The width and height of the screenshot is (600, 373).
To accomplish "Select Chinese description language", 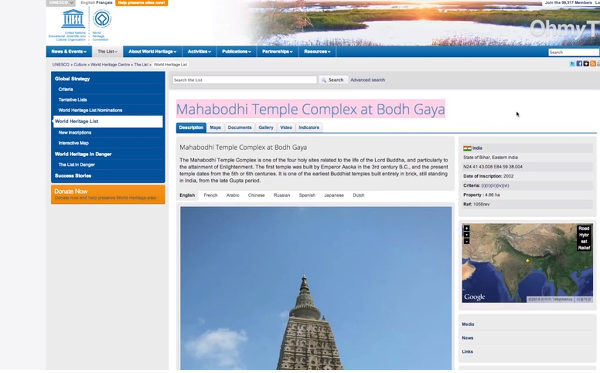I will pyautogui.click(x=256, y=195).
